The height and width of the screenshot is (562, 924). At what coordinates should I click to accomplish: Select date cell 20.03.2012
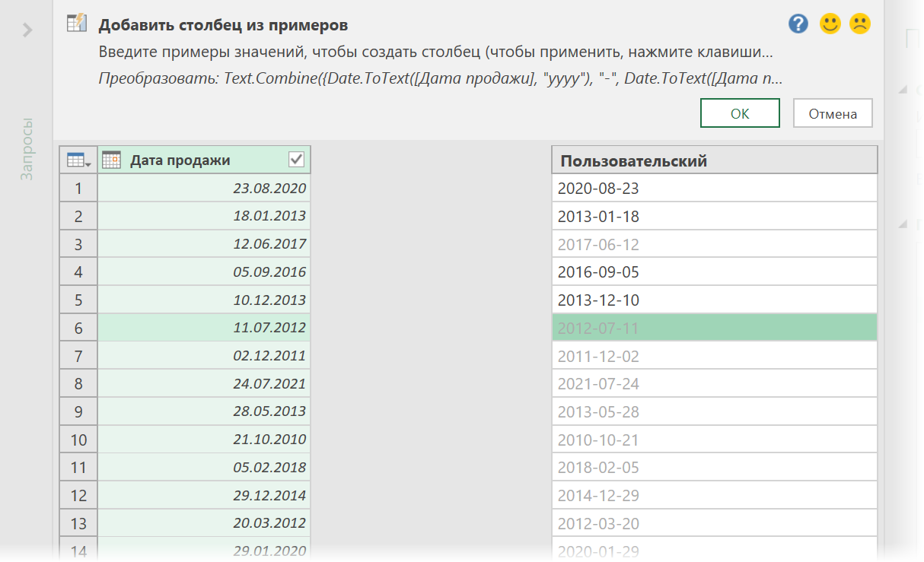(204, 523)
